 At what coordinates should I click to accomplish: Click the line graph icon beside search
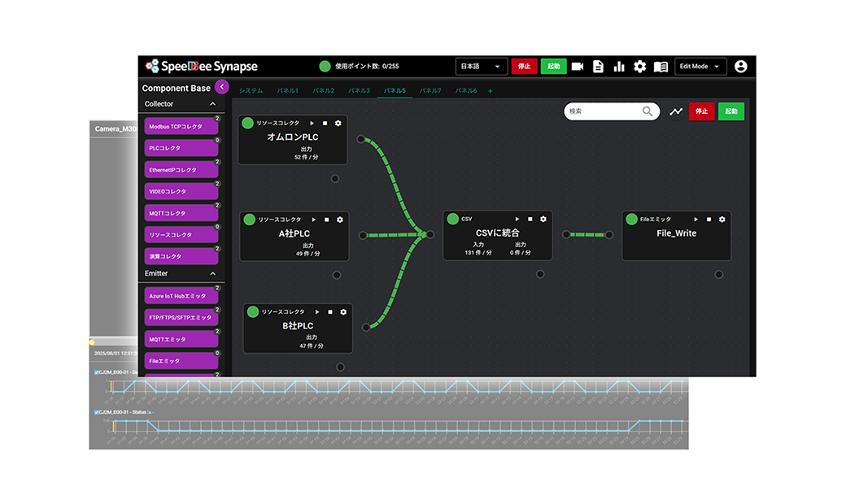tap(676, 111)
